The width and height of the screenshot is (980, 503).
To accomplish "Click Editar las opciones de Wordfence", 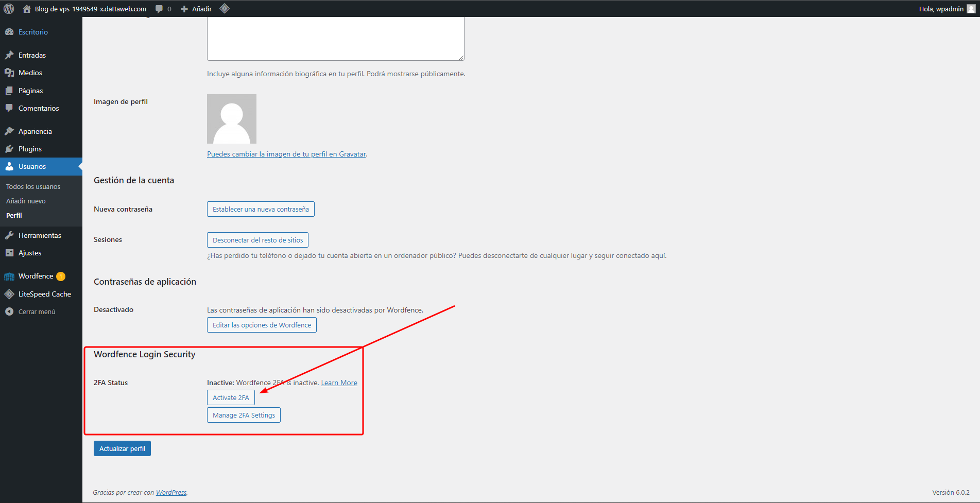I will (x=262, y=325).
